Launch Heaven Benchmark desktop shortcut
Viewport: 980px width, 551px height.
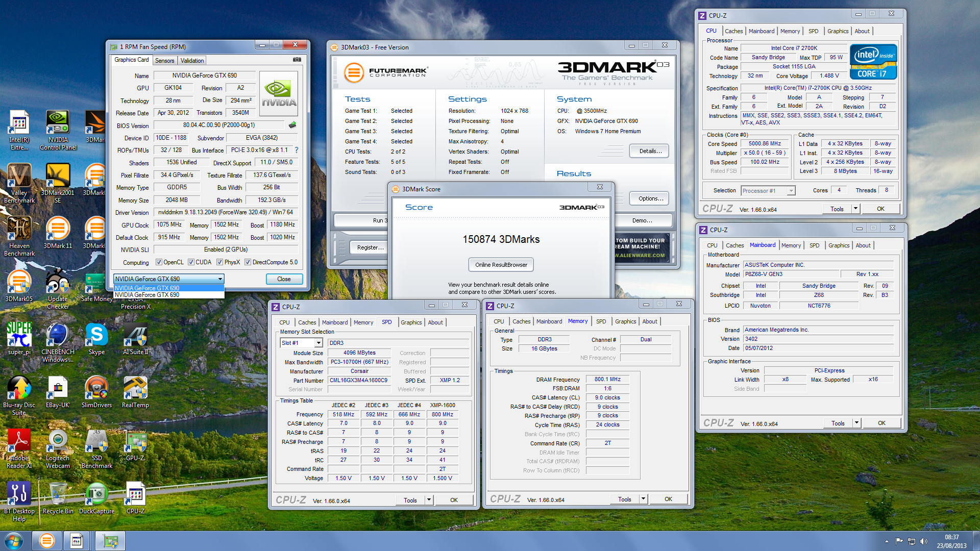19,236
